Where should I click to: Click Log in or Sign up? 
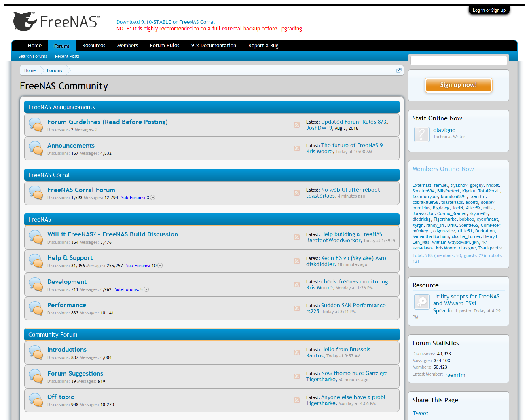489,10
